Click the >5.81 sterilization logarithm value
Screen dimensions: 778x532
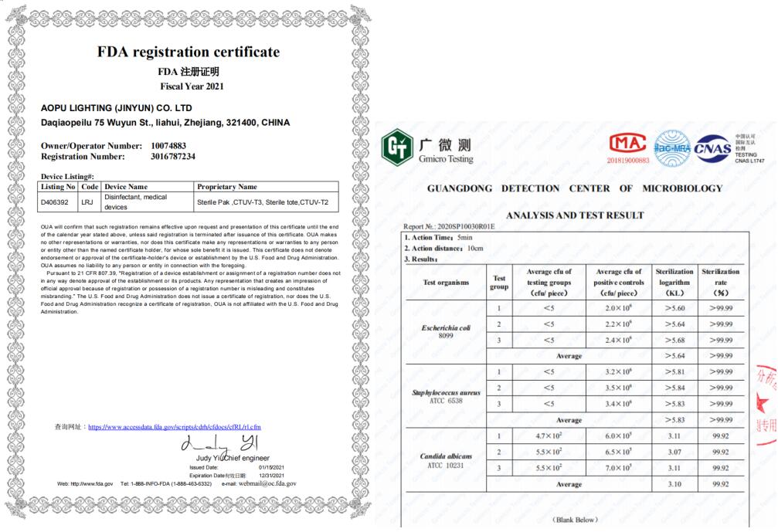(674, 372)
